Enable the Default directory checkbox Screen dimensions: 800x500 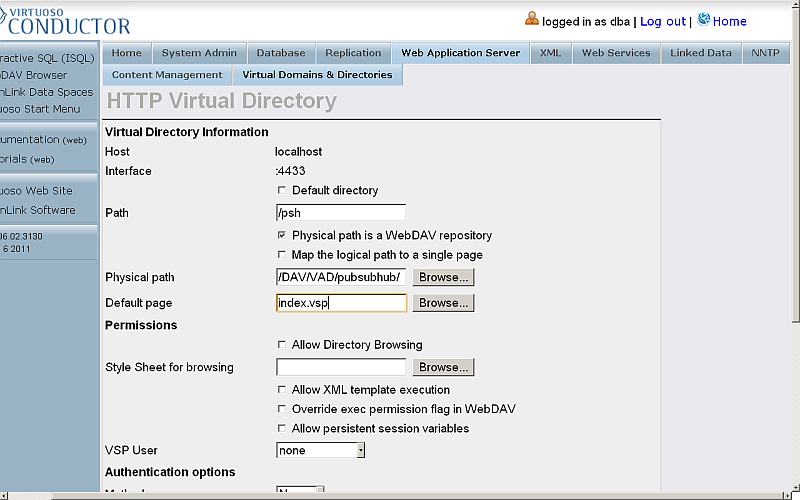pos(282,191)
